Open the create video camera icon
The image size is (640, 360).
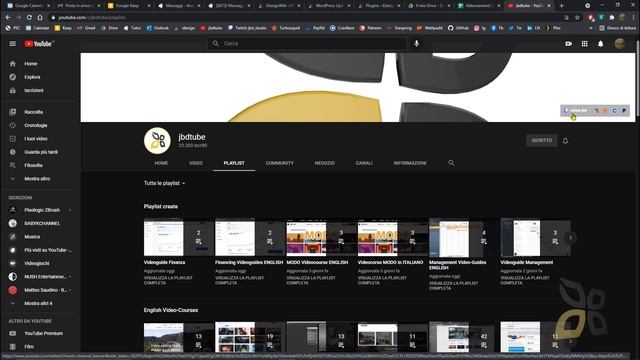coord(568,44)
